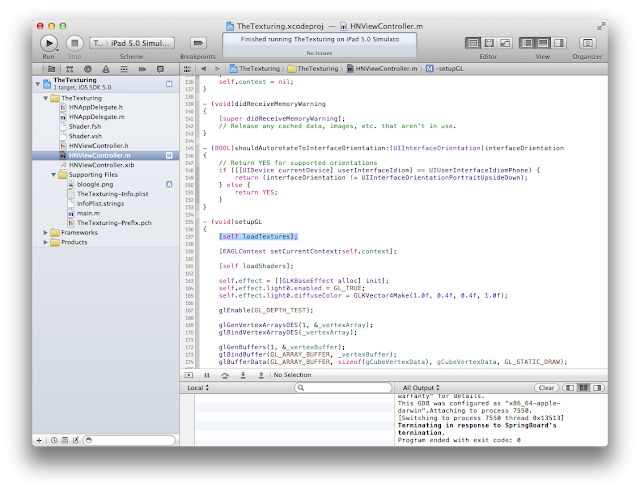
Task: Show both variables and console panes
Action: click(584, 388)
